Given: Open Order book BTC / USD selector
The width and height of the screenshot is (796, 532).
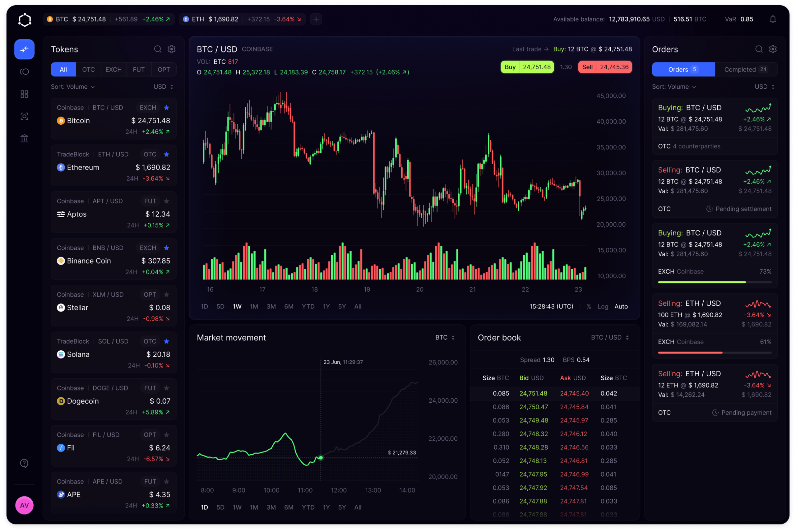Looking at the screenshot, I should tap(610, 338).
